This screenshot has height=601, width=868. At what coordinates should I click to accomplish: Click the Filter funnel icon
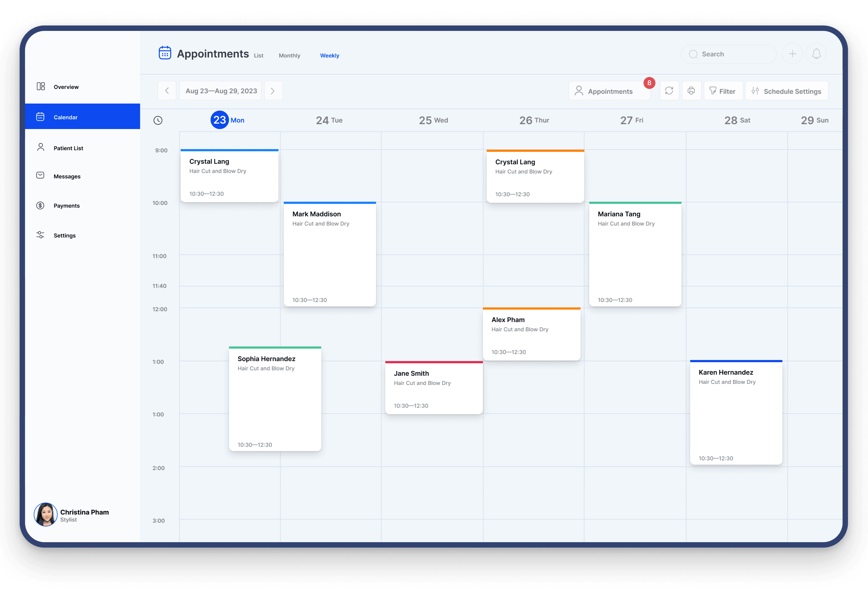(x=713, y=91)
